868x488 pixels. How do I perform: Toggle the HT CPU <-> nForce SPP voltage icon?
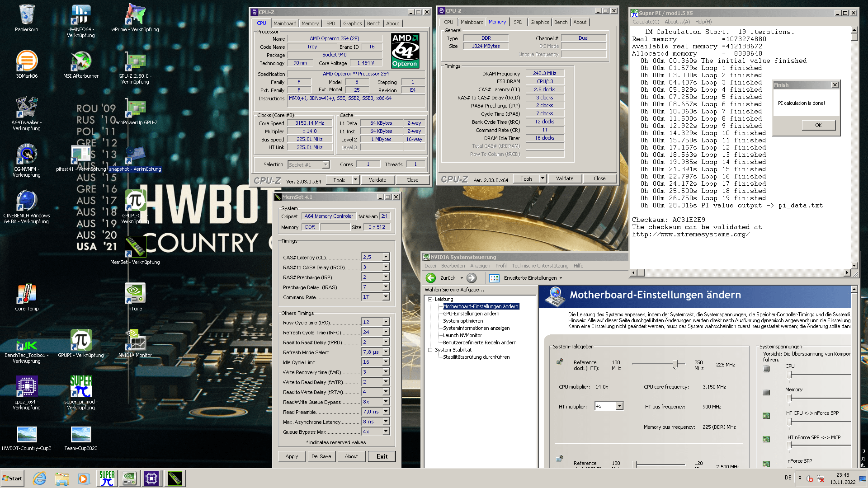point(766,416)
